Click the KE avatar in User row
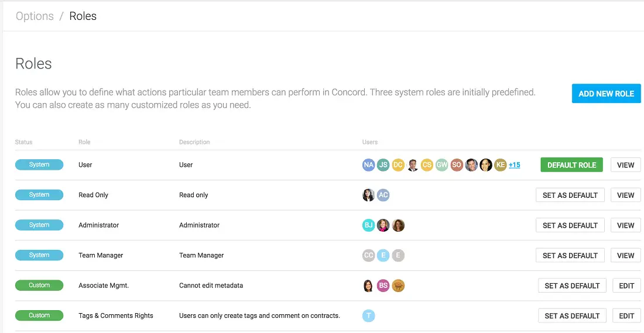Screen dimensions: 644x333 (x=500, y=165)
